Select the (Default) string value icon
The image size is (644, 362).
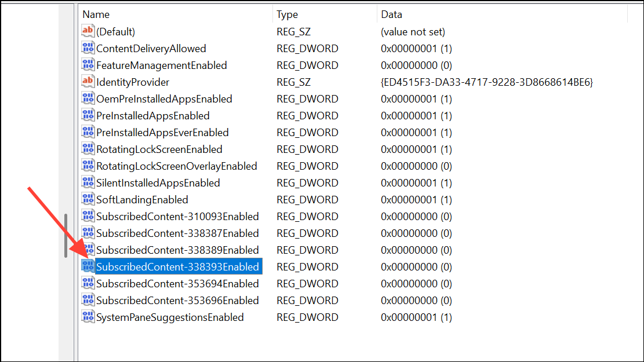point(88,31)
